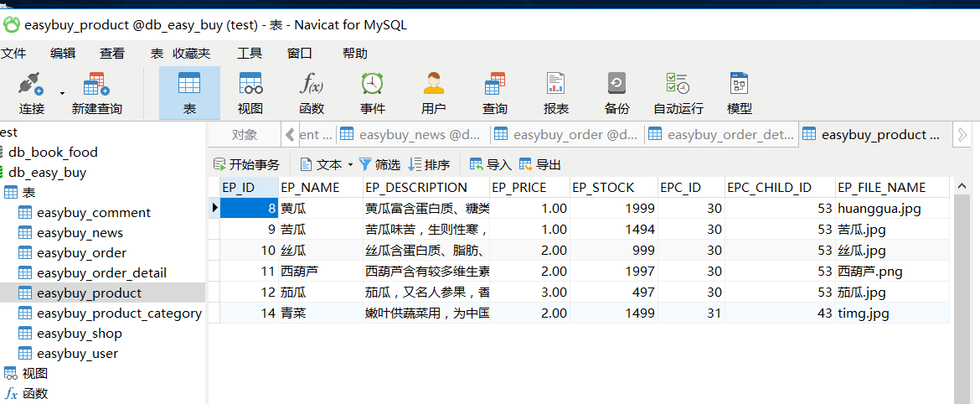The height and width of the screenshot is (404, 980).
Task: Select db_book_food database in tree
Action: (53, 152)
